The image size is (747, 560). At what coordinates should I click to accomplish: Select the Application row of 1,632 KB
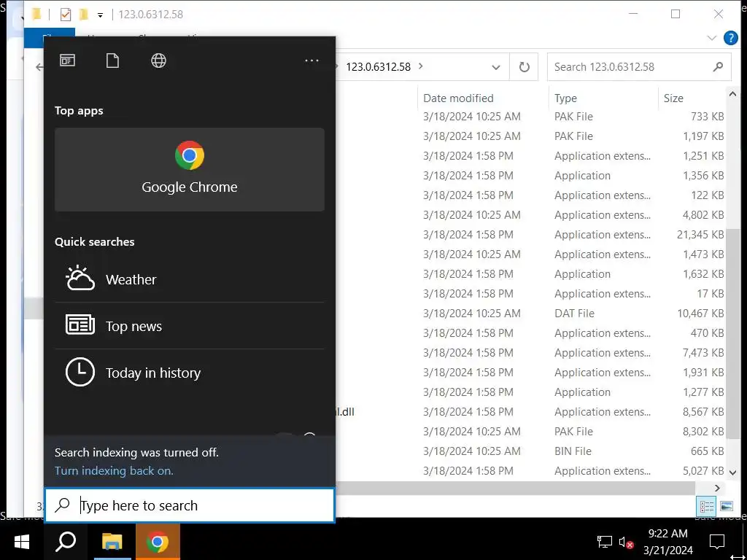(530, 274)
